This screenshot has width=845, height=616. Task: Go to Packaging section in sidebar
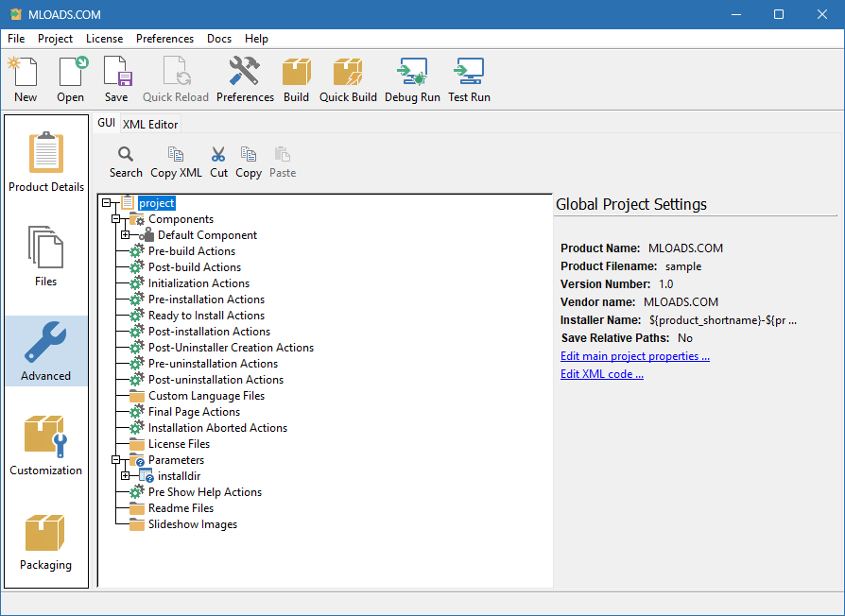(x=46, y=540)
